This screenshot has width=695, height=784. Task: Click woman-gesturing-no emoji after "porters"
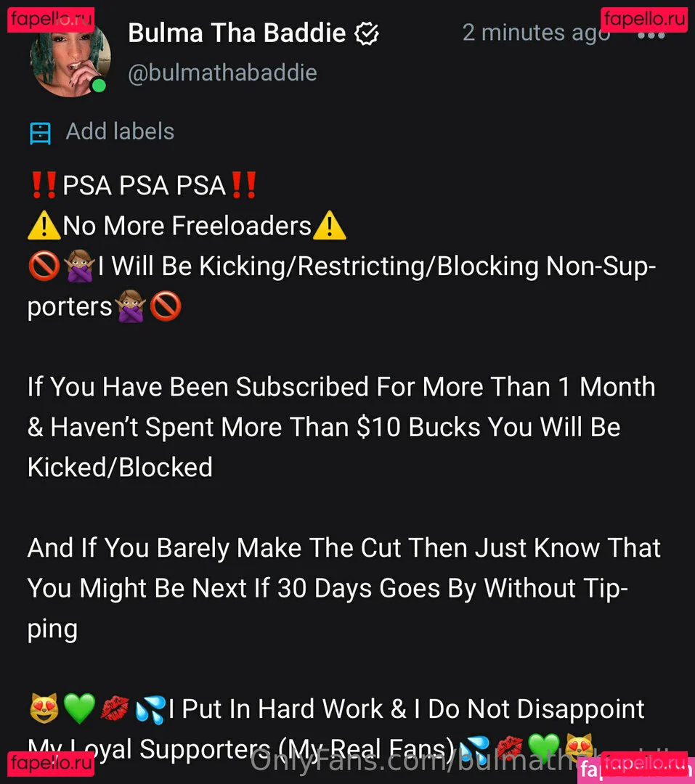click(x=130, y=306)
